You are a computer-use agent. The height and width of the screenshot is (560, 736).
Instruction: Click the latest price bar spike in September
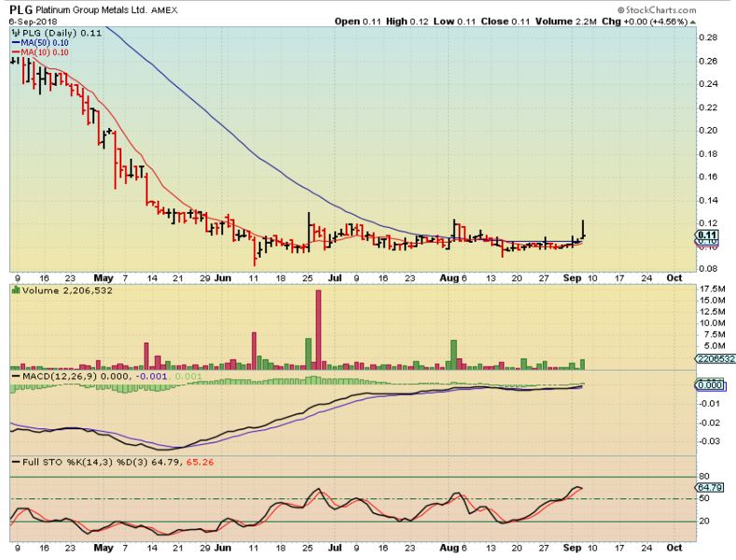click(x=583, y=229)
